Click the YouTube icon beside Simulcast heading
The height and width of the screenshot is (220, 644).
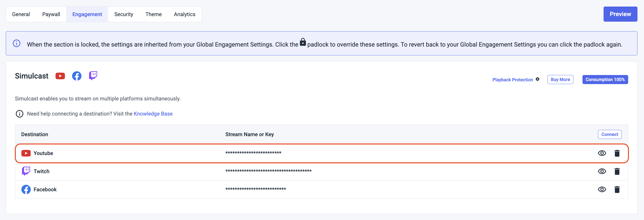click(60, 76)
